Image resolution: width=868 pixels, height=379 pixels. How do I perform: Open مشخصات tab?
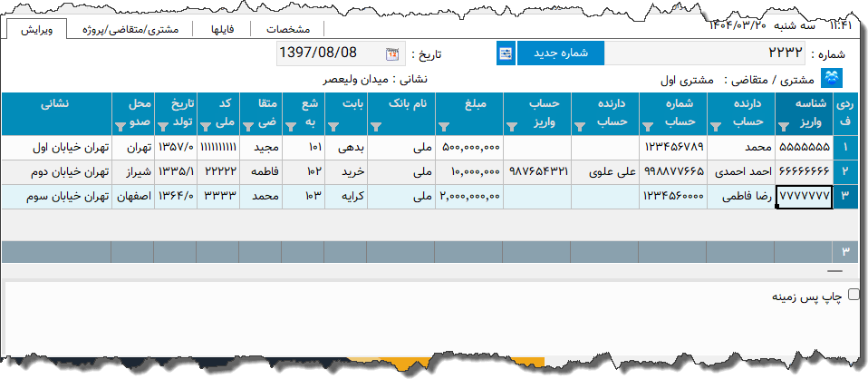coord(288,29)
